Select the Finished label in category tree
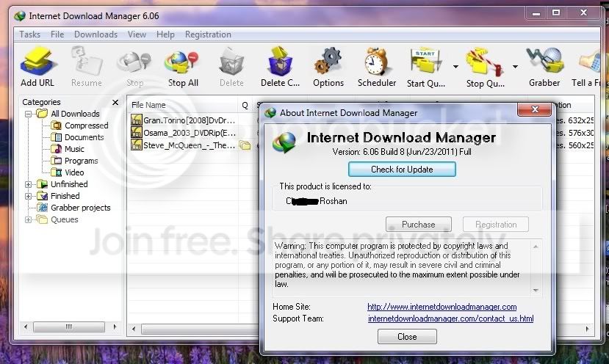 65,196
